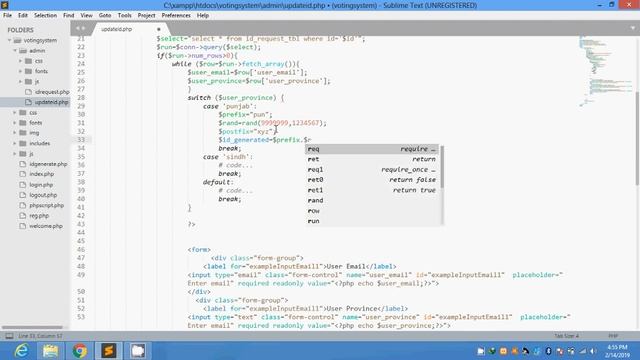The width and height of the screenshot is (640, 360).
Task: Open the panel switcher icon in status bar
Action: (x=9, y=336)
